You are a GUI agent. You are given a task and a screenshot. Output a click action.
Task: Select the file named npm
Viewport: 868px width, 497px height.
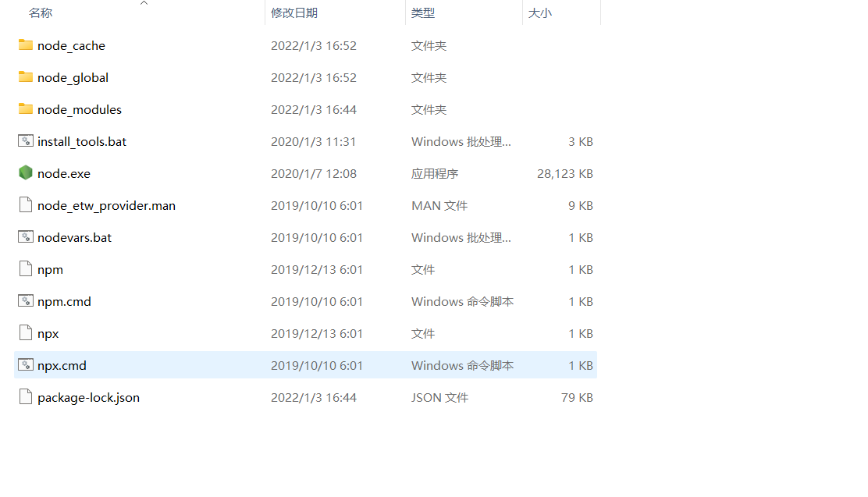coord(51,270)
